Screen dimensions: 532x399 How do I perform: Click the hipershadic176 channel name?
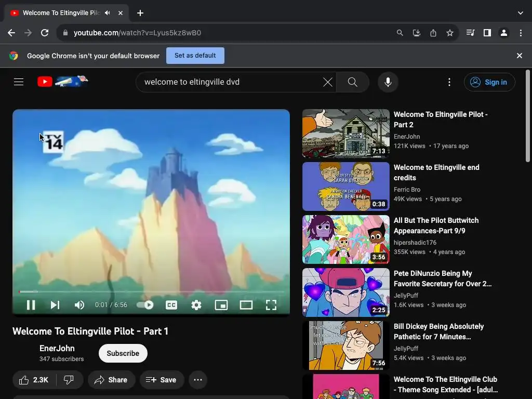(415, 243)
